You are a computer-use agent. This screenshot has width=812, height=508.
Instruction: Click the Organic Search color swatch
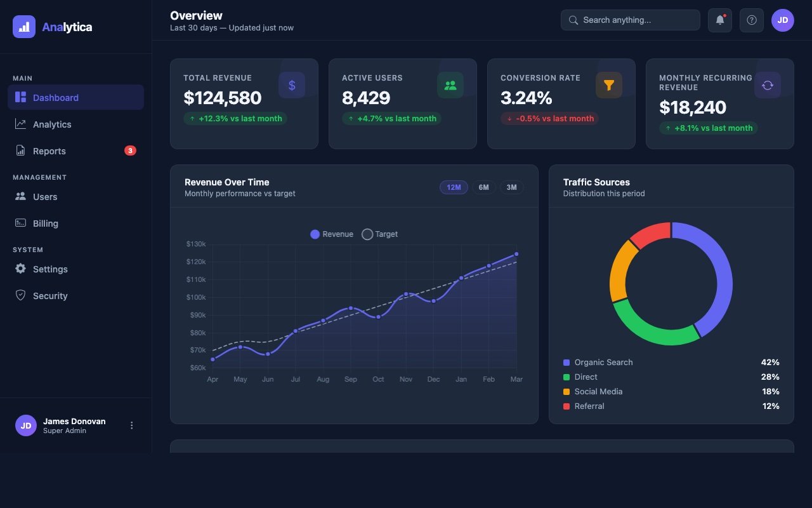566,363
